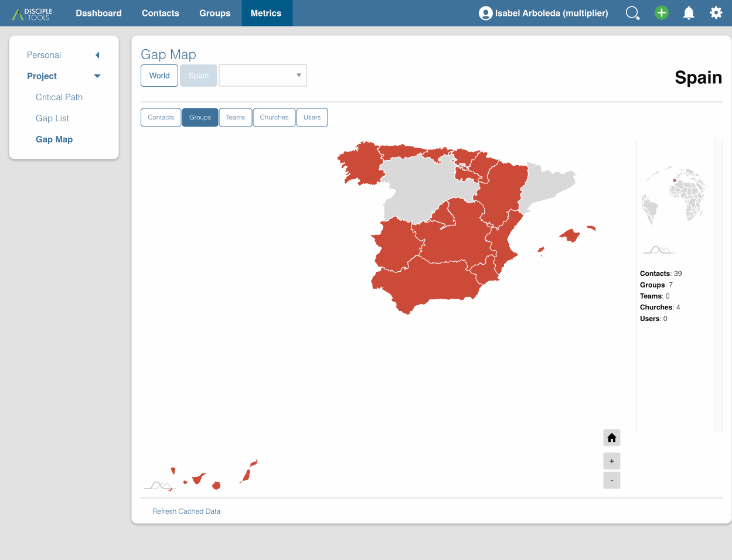Viewport: 732px width, 560px height.
Task: Reset map with the home button
Action: click(612, 438)
